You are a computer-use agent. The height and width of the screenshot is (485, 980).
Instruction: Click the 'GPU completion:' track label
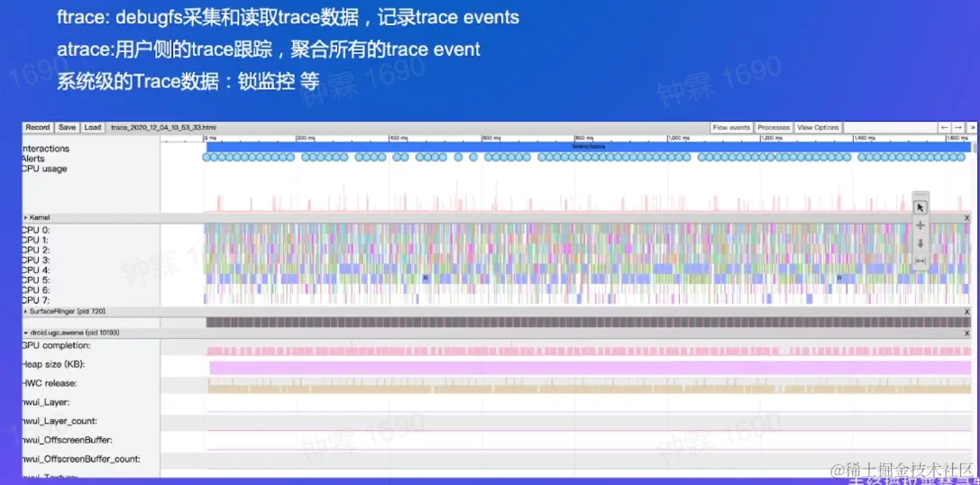tap(57, 345)
